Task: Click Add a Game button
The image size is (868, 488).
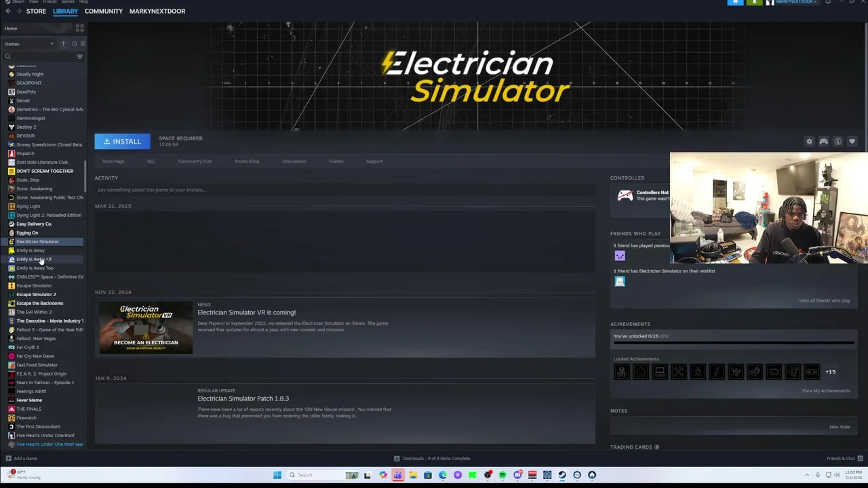Action: tap(22, 458)
